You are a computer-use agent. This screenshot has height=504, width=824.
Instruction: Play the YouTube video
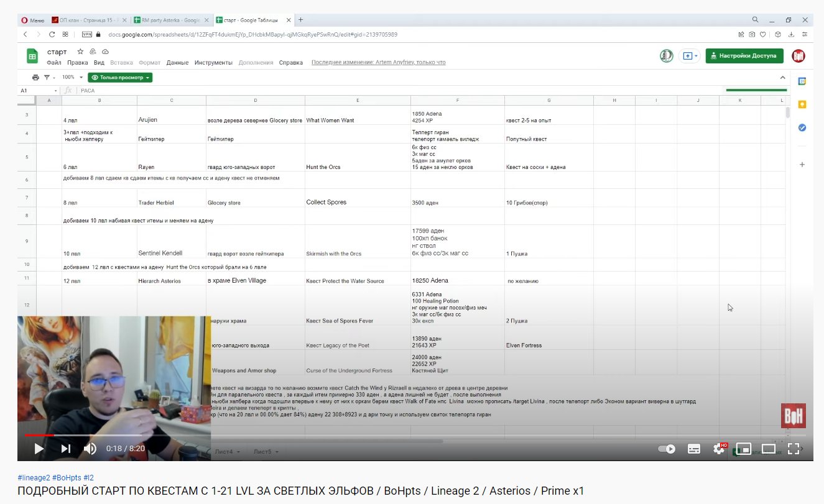39,448
